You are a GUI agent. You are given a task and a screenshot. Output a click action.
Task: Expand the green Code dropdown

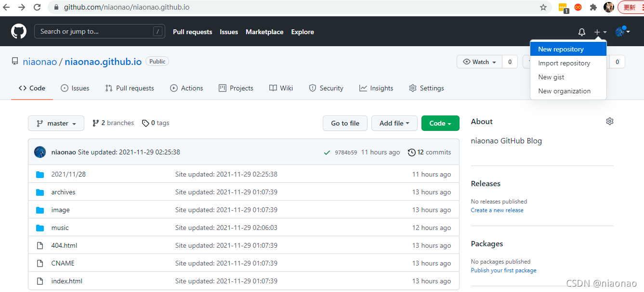click(x=440, y=123)
